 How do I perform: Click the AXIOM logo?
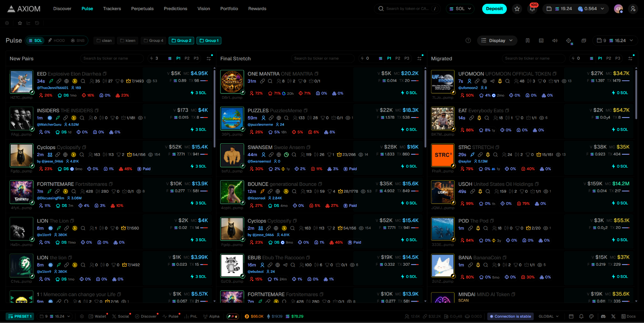point(24,9)
